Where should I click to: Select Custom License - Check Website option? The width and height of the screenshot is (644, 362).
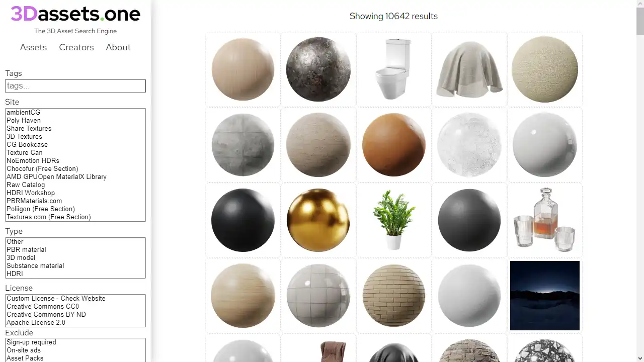[55, 298]
